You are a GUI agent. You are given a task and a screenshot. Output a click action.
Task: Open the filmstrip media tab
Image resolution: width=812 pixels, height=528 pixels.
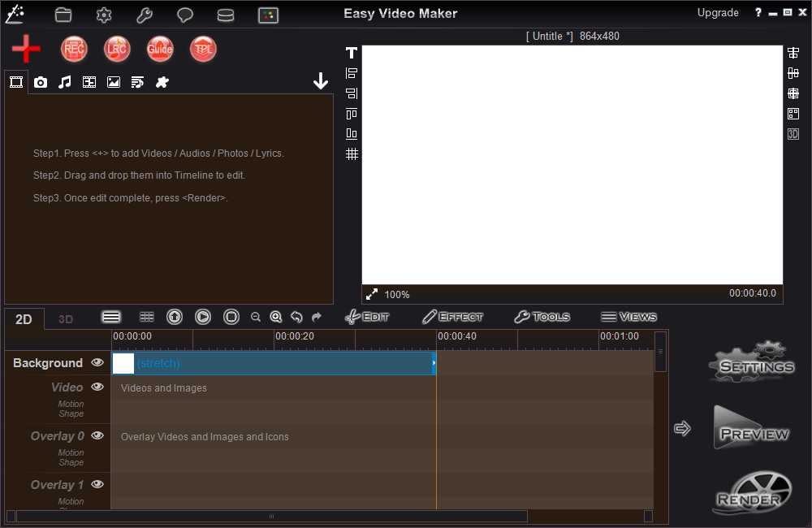pyautogui.click(x=89, y=82)
